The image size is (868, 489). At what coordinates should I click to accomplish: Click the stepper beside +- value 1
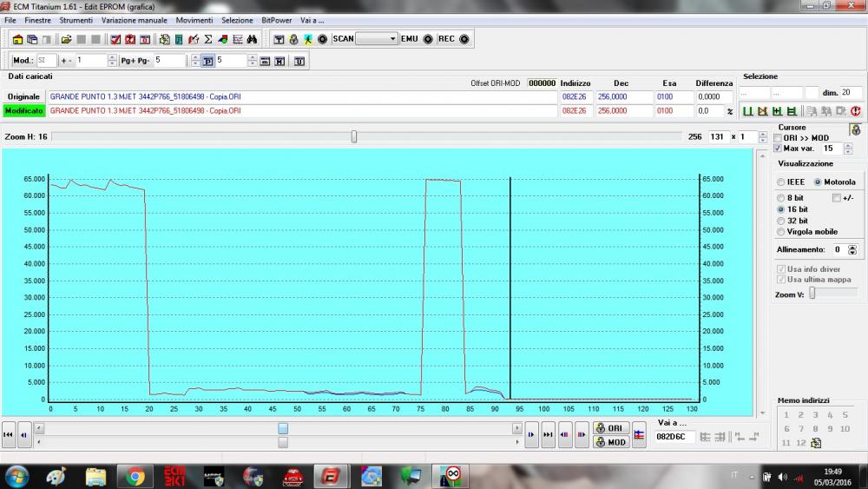(x=112, y=60)
